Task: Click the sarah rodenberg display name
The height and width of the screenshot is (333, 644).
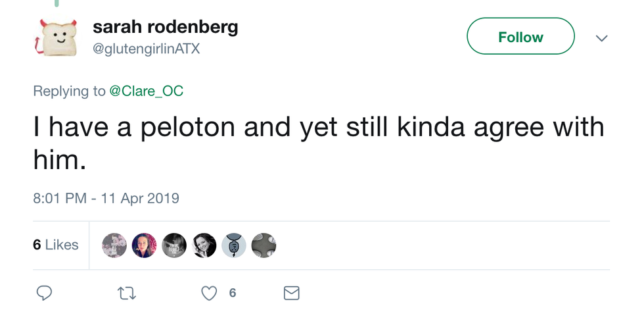Action: point(165,27)
